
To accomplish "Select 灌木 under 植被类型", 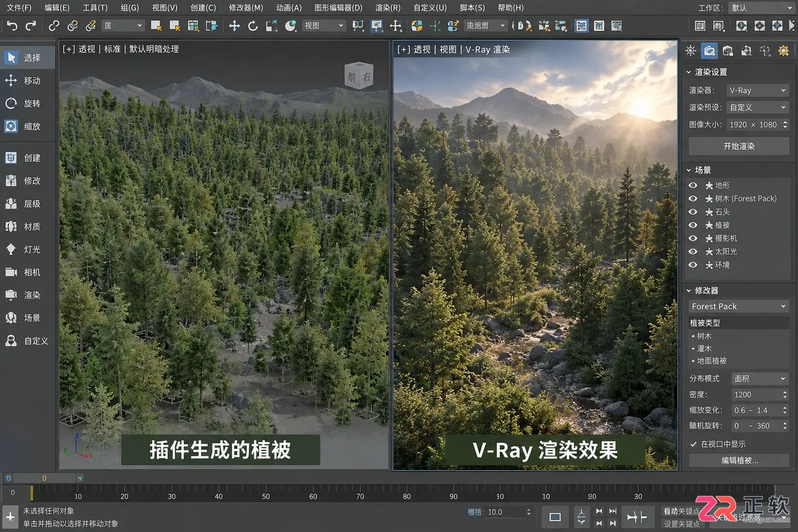I will click(704, 349).
